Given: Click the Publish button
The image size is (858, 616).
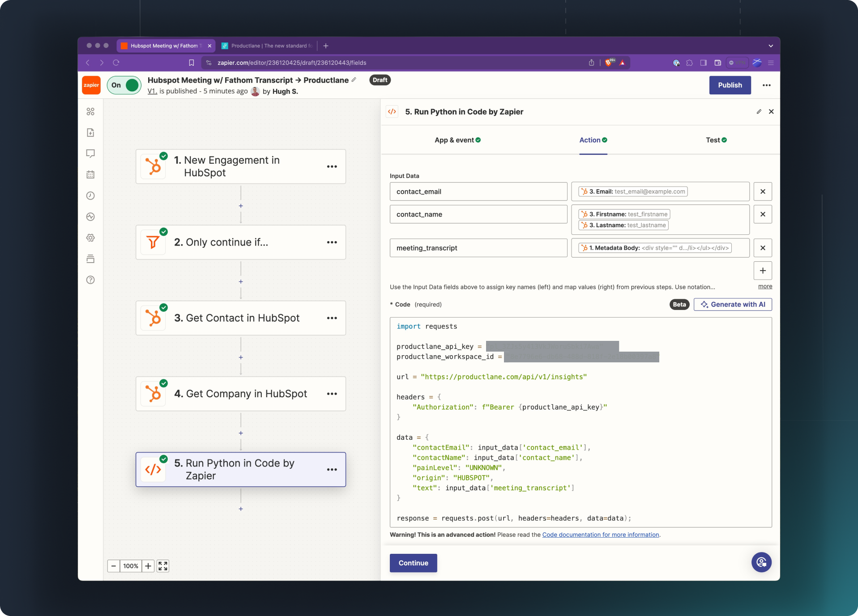Looking at the screenshot, I should [x=730, y=85].
